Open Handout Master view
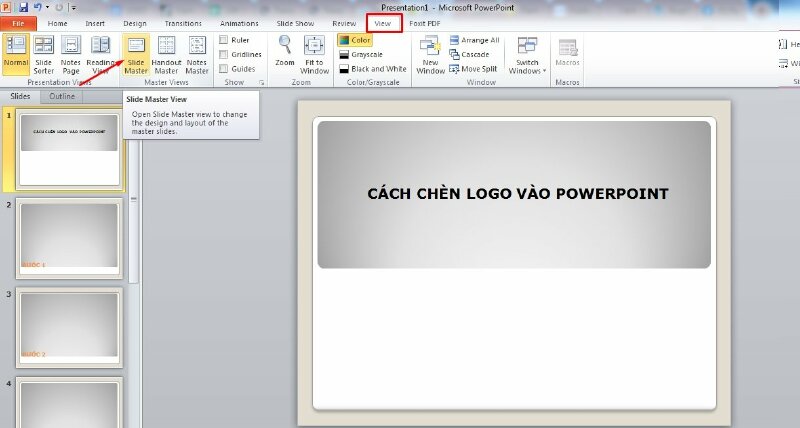 click(166, 54)
